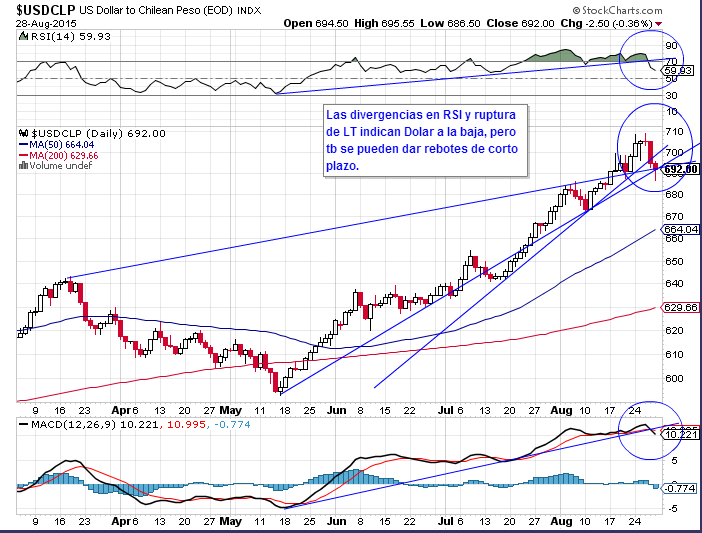Click the High 695.55 value

[384, 23]
